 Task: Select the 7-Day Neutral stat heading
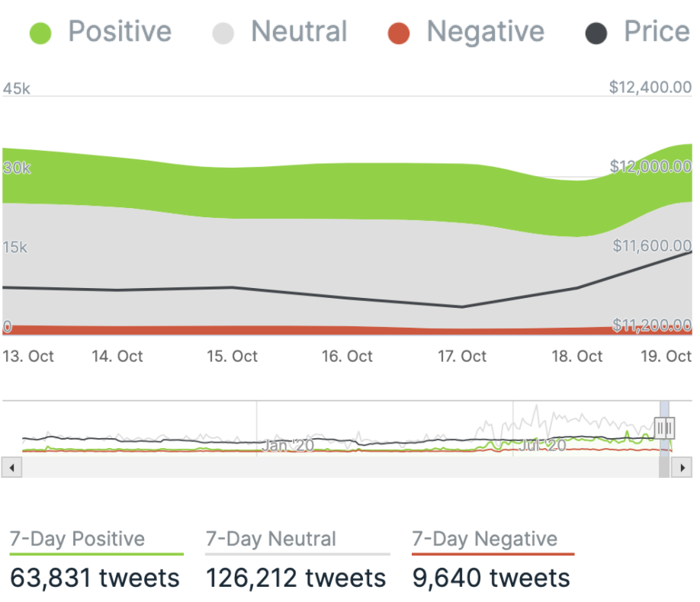coord(271,540)
